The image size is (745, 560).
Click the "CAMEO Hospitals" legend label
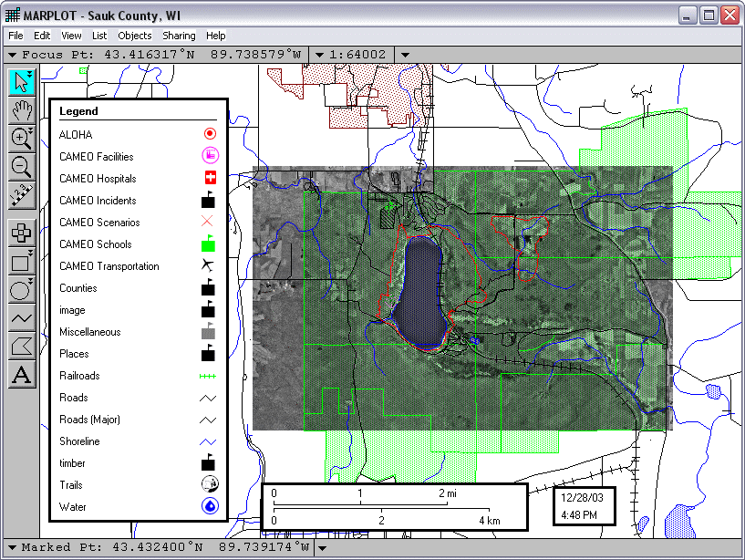click(x=98, y=178)
